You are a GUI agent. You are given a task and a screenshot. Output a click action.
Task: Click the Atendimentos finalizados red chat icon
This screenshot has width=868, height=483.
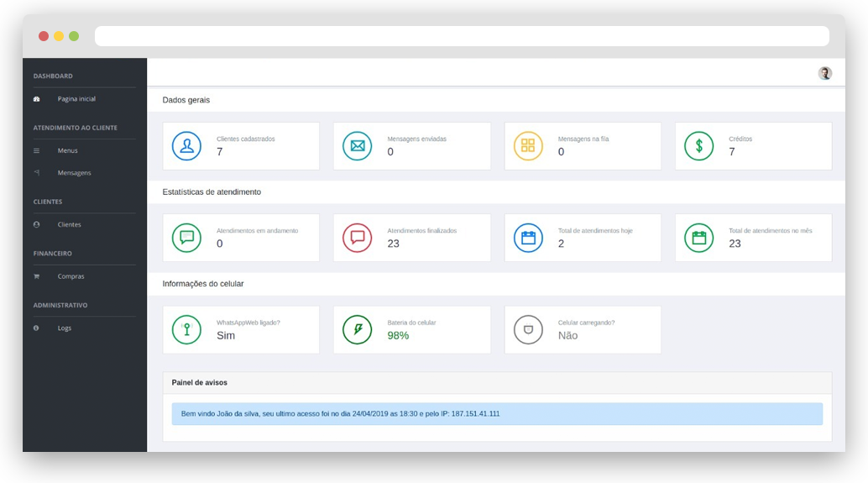[x=357, y=238]
